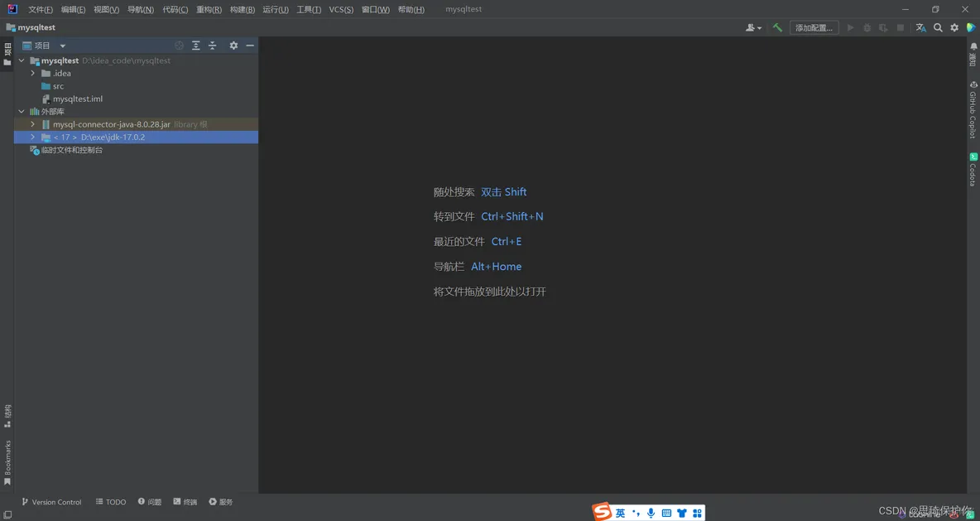Expand mysql-connector-java-8.0.28.jar library

point(32,124)
